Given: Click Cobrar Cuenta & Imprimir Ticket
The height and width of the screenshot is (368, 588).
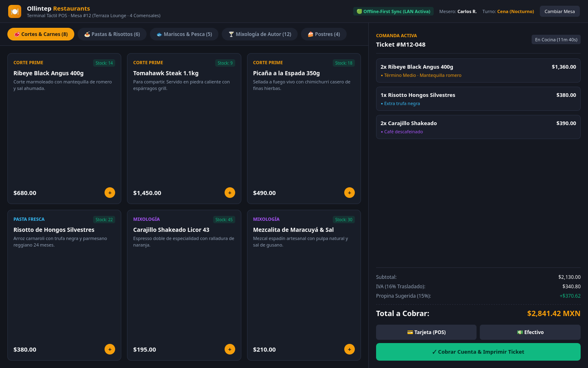Looking at the screenshot, I should coord(478,352).
